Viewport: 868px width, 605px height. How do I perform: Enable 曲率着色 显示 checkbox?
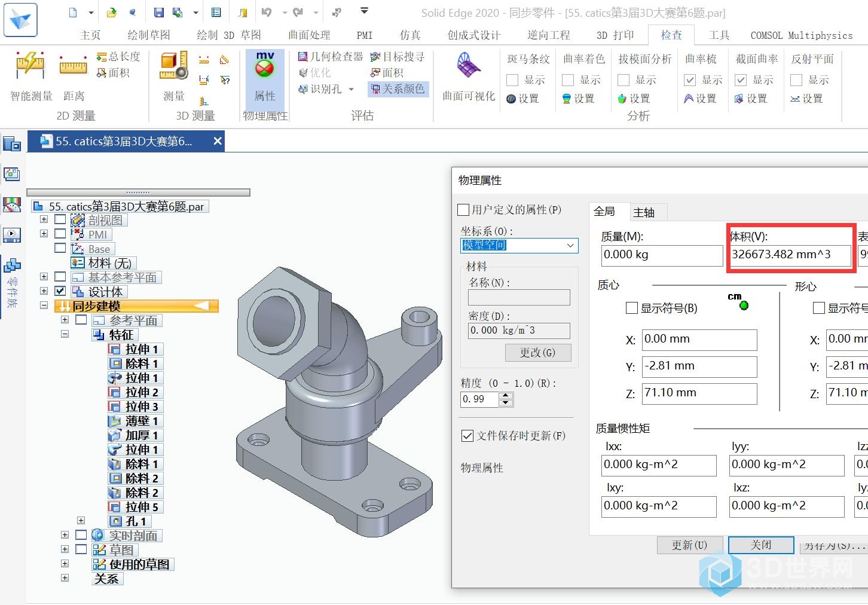[x=568, y=80]
